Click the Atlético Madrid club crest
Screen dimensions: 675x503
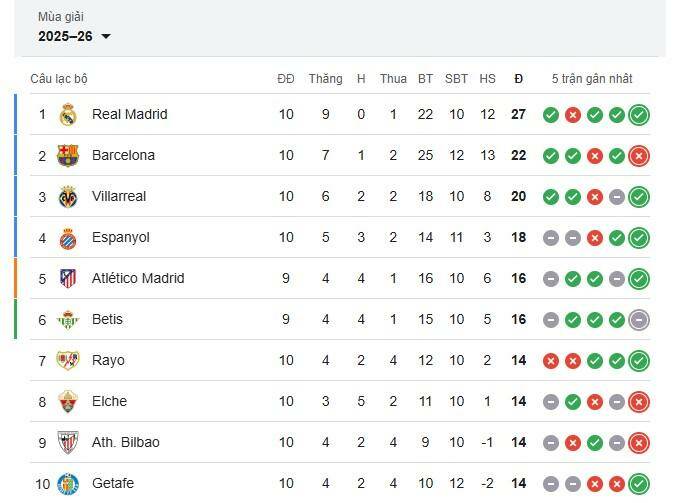pos(68,279)
